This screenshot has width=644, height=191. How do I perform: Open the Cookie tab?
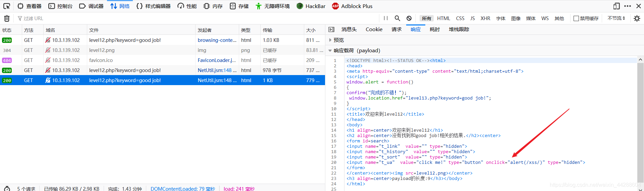pos(374,29)
